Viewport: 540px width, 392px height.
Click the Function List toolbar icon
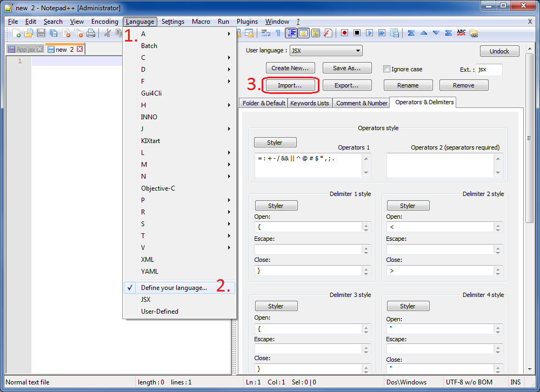pos(328,33)
